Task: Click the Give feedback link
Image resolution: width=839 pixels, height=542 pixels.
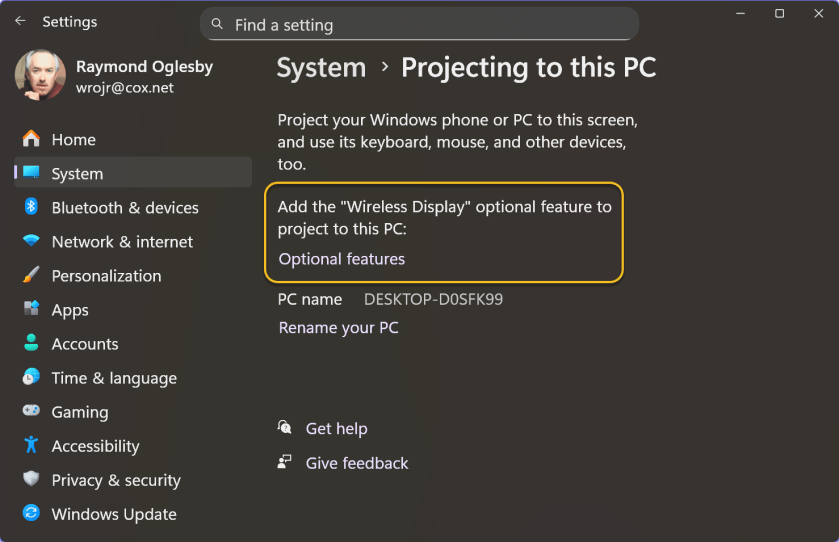Action: pos(357,463)
